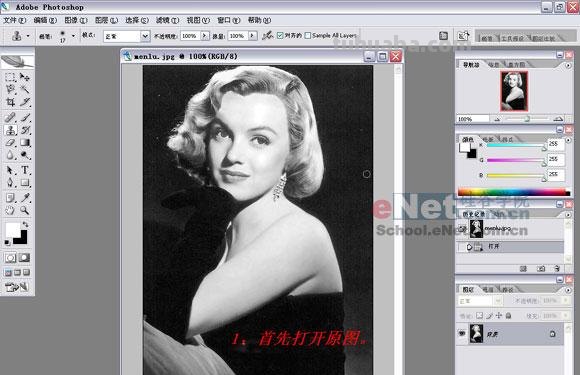The width and height of the screenshot is (580, 375).
Task: Select the Pen tool
Action: [10, 183]
